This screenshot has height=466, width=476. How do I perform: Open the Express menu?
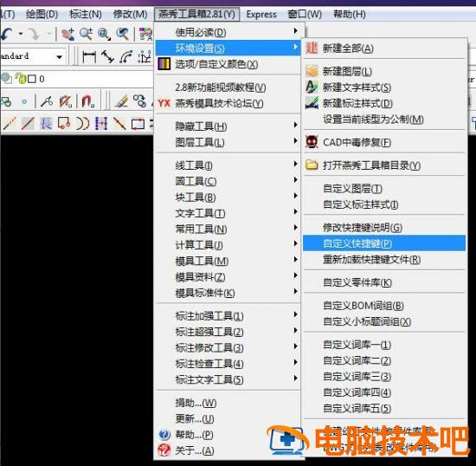pos(261,14)
